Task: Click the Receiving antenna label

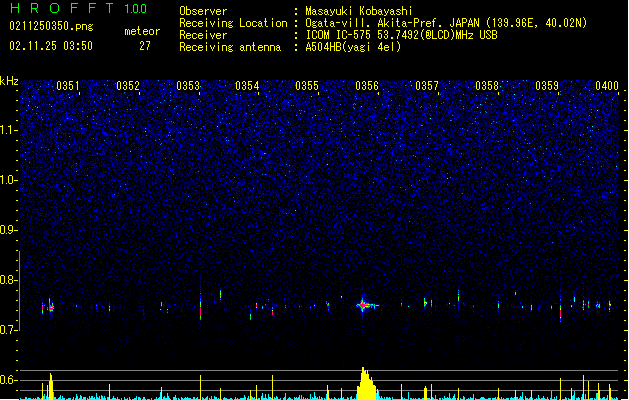Action: pyautogui.click(x=230, y=47)
